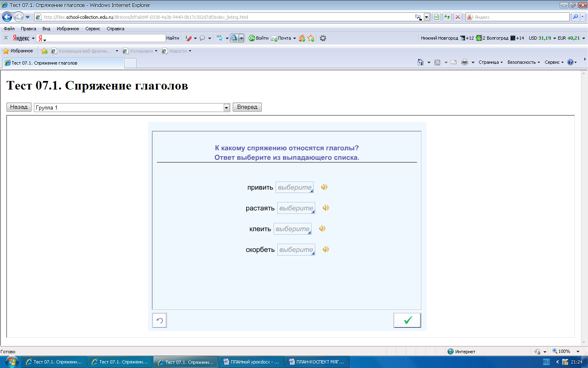Click the Home icon in the command bar
This screenshot has width=588, height=368.
pyautogui.click(x=421, y=62)
